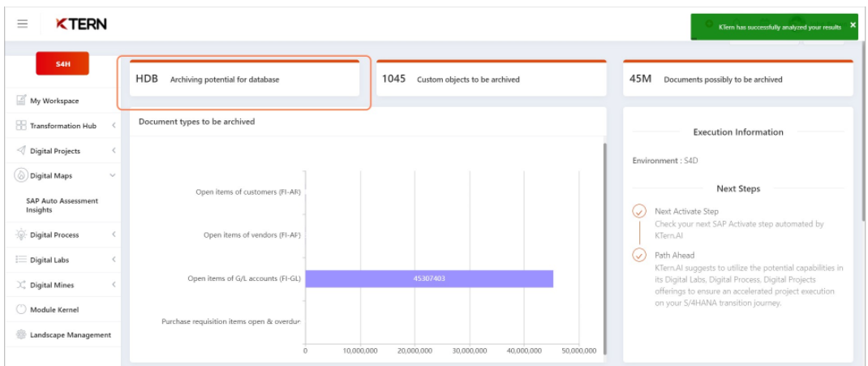This screenshot has width=868, height=366.
Task: Click the My Workspace icon
Action: [x=21, y=100]
